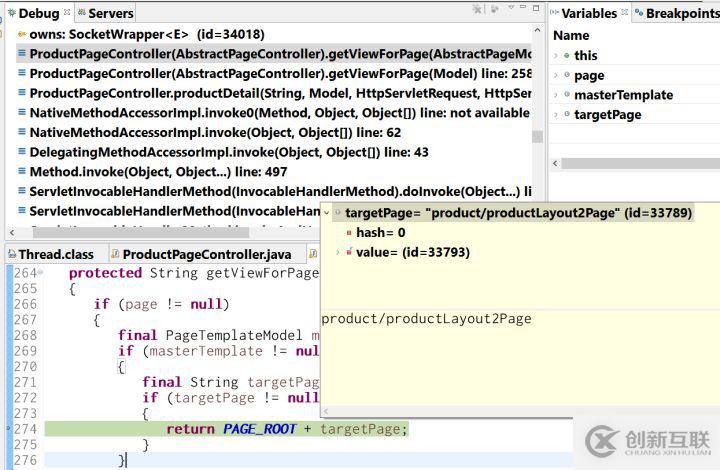
Task: Collapse method fold marker at line 264
Action: [x=41, y=273]
